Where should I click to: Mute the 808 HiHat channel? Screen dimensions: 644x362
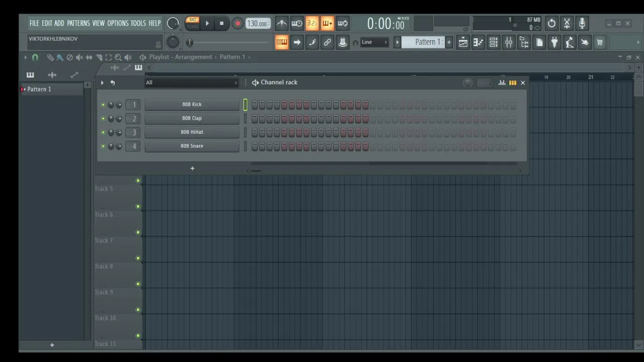coord(103,132)
